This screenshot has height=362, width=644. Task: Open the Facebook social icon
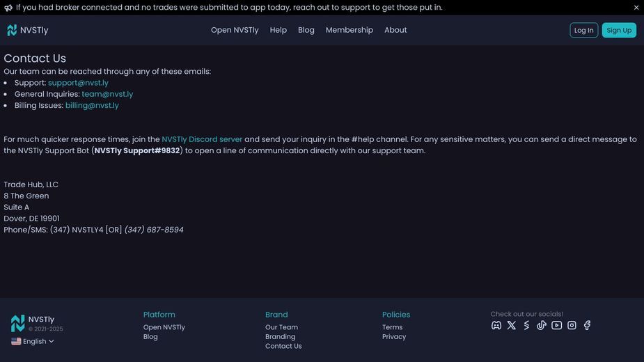pos(587,325)
